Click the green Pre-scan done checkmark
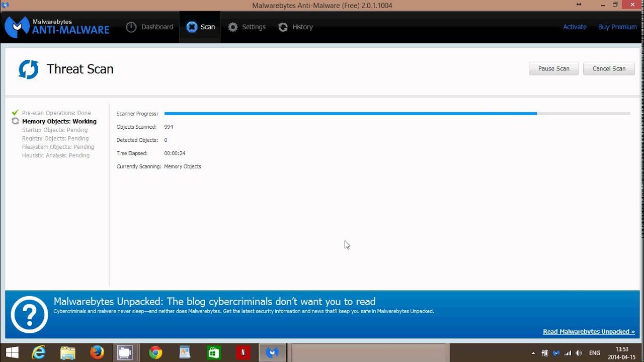 pyautogui.click(x=15, y=113)
